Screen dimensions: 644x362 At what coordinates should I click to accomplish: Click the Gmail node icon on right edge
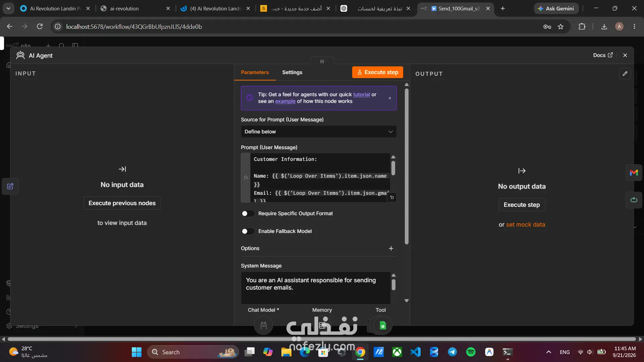634,173
